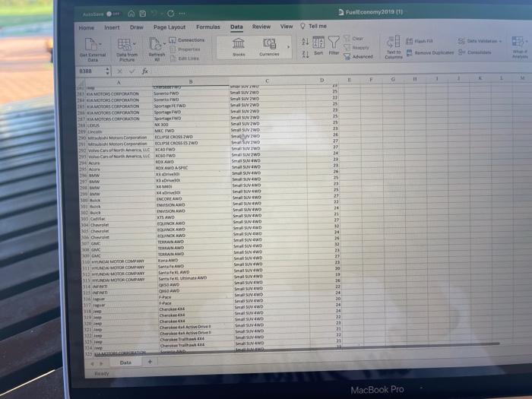Add a new sheet with plus button
Viewport: 532px width, 399px height.
[x=150, y=362]
